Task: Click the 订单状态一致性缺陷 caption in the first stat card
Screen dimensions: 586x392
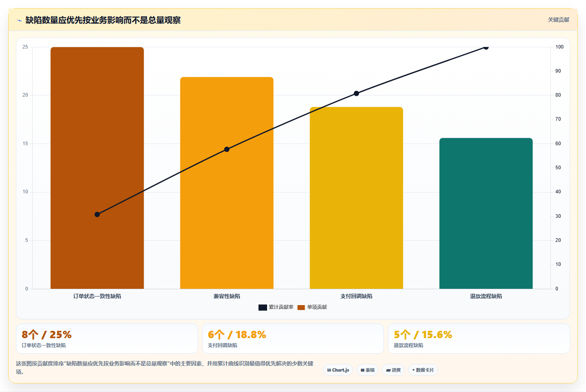Action: click(x=44, y=345)
